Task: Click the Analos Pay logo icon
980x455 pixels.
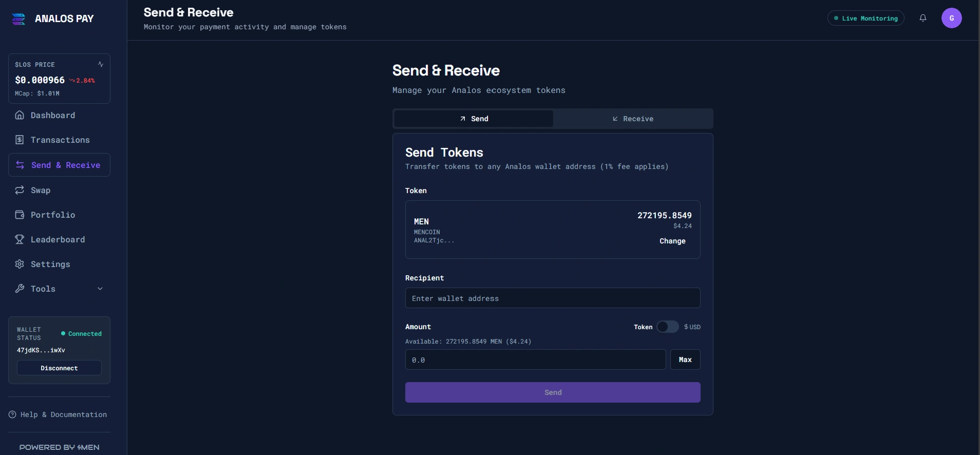Action: pos(18,19)
